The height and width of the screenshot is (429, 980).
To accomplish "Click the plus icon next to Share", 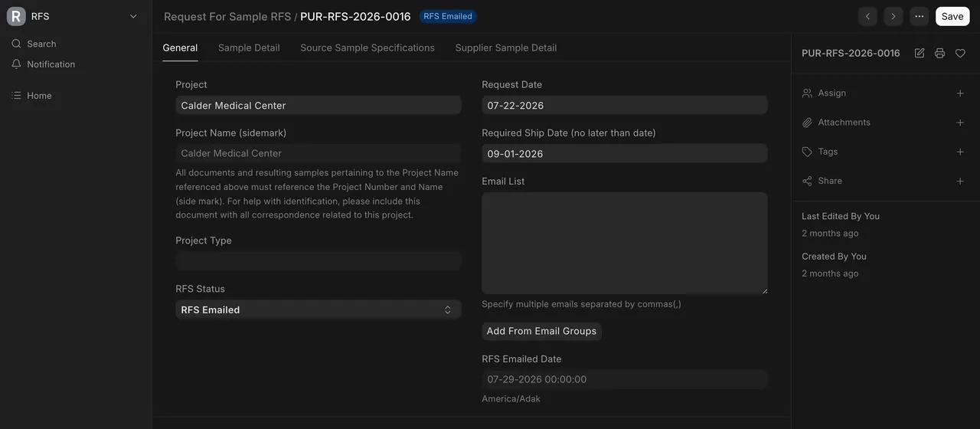I will pyautogui.click(x=960, y=182).
